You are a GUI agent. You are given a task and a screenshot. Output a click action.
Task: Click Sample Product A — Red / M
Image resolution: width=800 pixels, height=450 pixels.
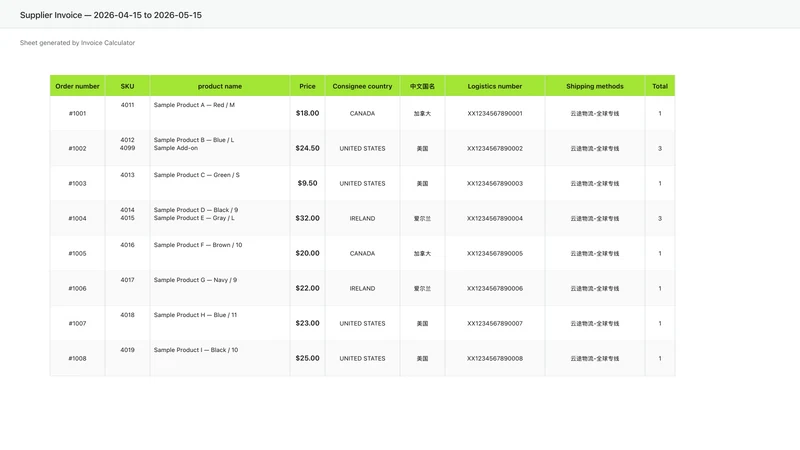tap(194, 105)
